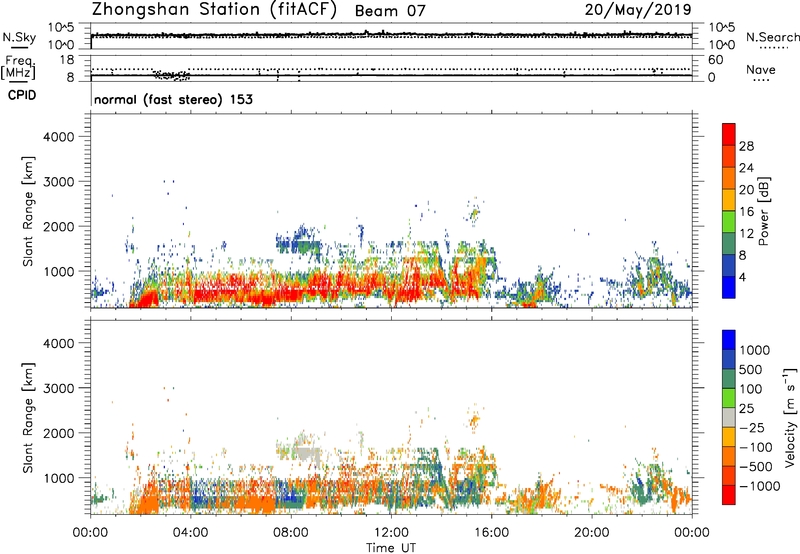The height and width of the screenshot is (554, 800).
Task: Click the "-1000" label on the Velocity color bar
Action: [x=759, y=486]
